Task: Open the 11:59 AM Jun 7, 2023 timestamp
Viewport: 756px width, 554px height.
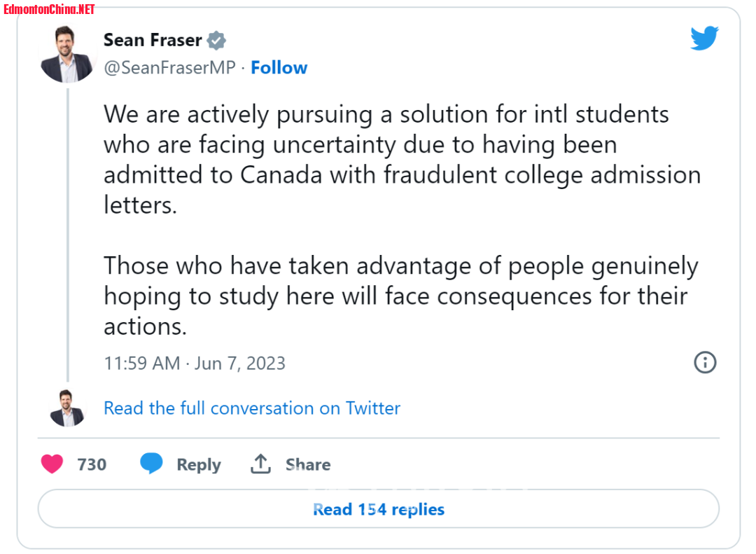Action: [195, 363]
